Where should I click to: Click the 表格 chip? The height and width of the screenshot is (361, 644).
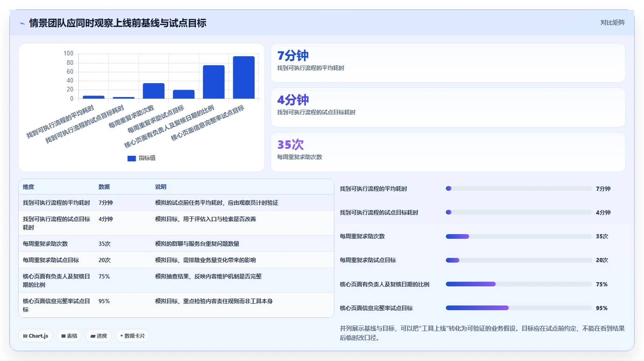pos(69,336)
